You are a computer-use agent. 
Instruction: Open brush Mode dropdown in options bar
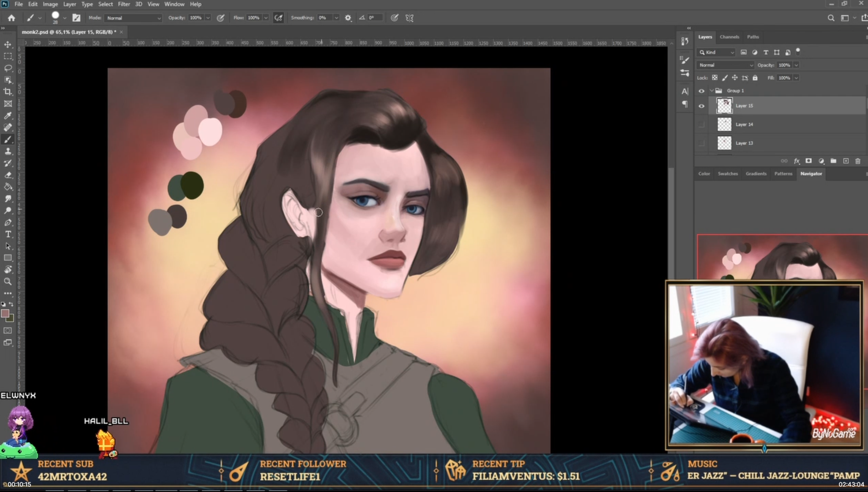[x=133, y=18]
